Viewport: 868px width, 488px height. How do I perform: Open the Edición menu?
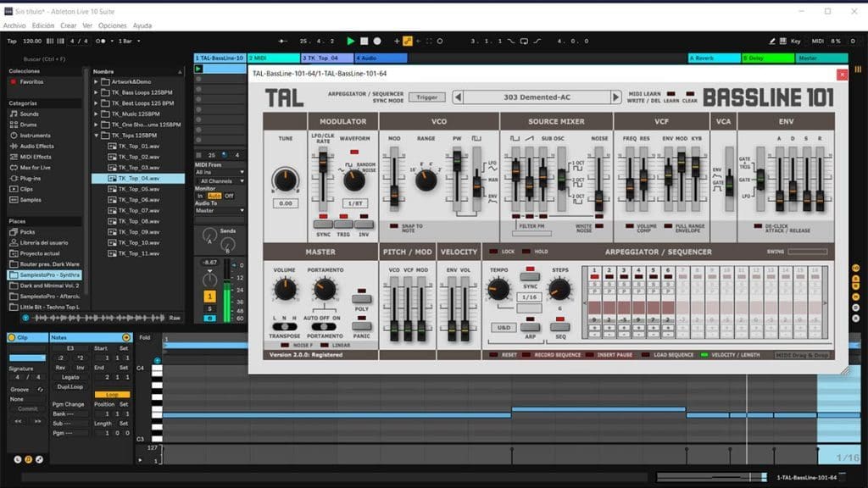(43, 25)
